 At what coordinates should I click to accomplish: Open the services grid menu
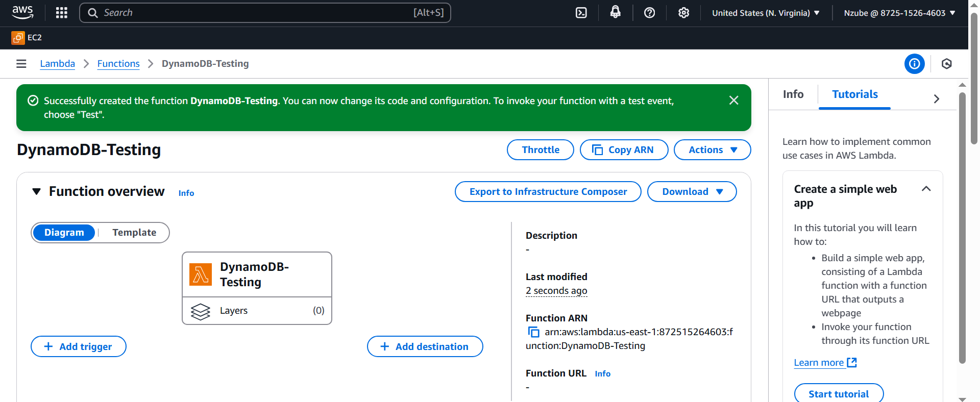[62, 13]
